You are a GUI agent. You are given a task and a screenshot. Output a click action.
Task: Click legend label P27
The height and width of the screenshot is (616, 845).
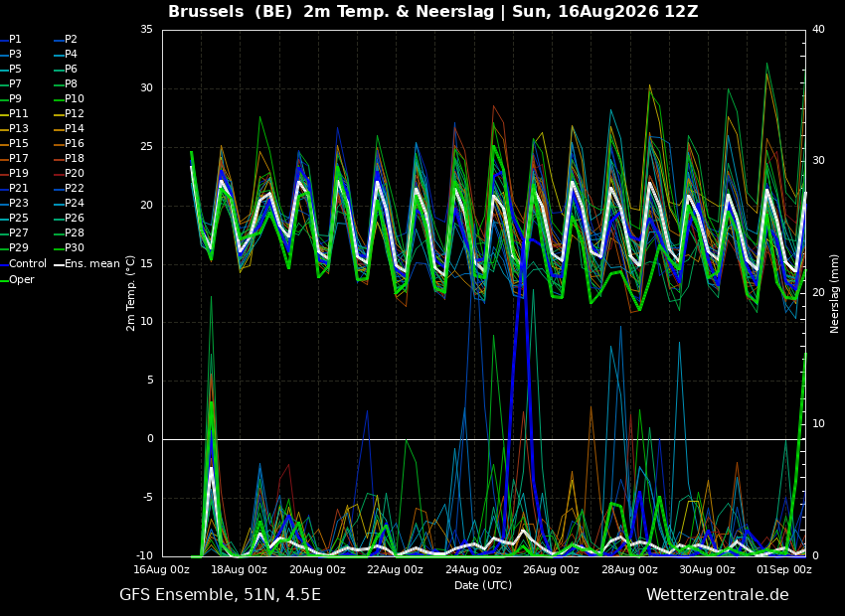coord(14,233)
